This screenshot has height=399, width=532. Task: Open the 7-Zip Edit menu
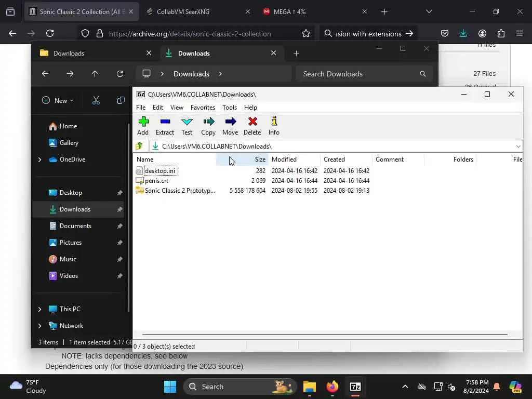158,107
